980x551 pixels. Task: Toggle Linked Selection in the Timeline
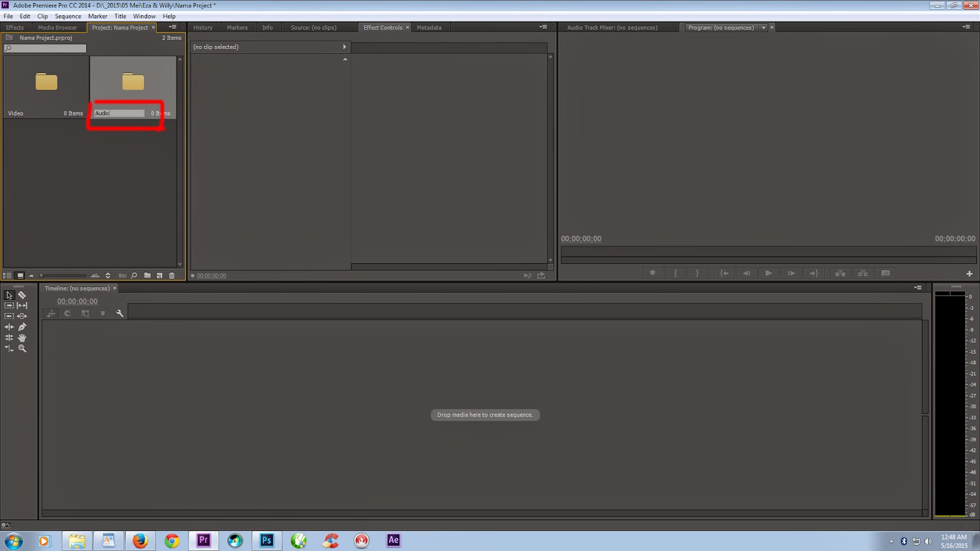[x=85, y=313]
